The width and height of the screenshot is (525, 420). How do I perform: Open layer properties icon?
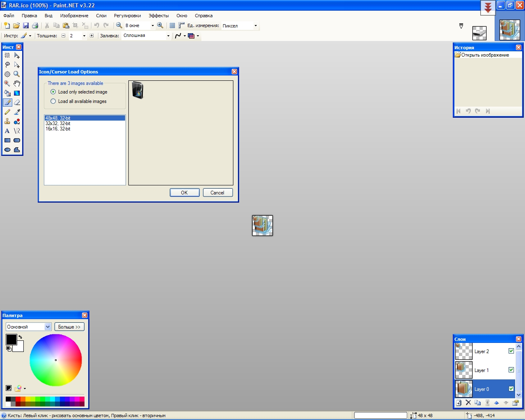pyautogui.click(x=516, y=403)
